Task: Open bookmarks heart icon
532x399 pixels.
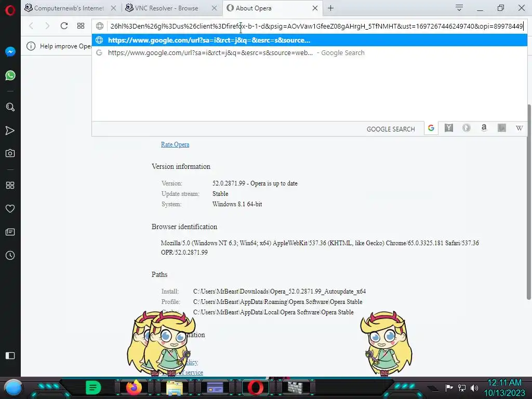Action: (x=10, y=209)
